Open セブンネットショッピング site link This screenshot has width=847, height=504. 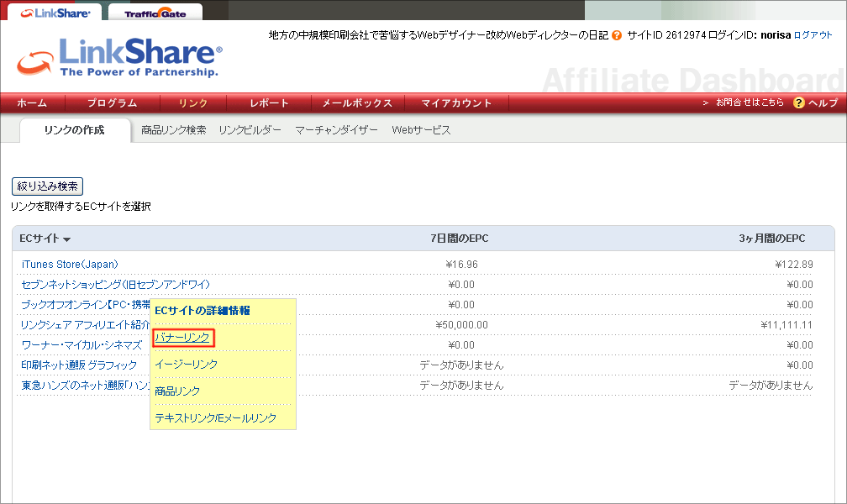pyautogui.click(x=116, y=285)
